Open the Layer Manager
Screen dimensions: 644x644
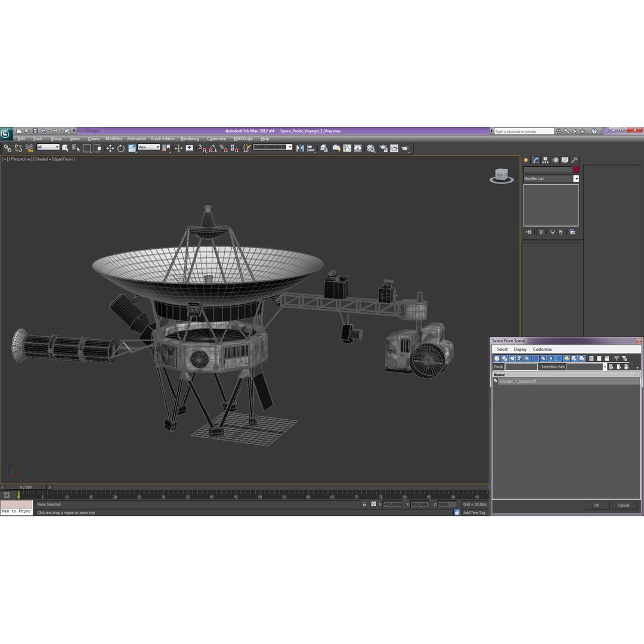[324, 148]
